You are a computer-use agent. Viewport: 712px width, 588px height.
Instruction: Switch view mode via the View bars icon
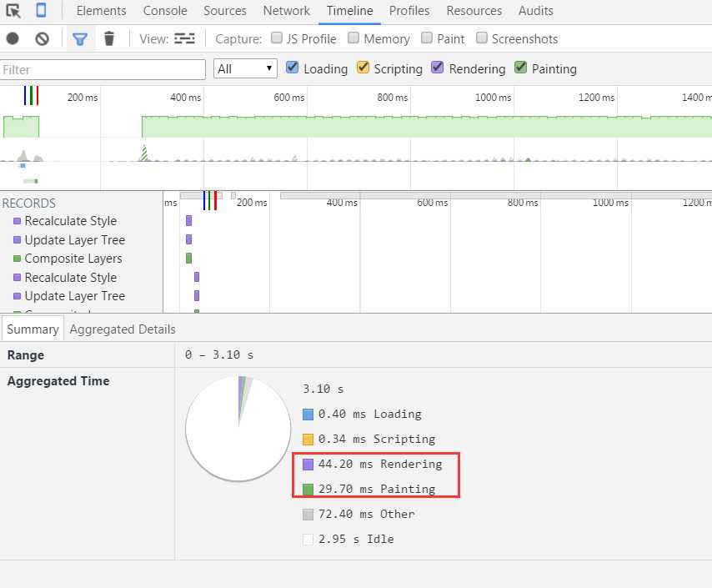184,38
